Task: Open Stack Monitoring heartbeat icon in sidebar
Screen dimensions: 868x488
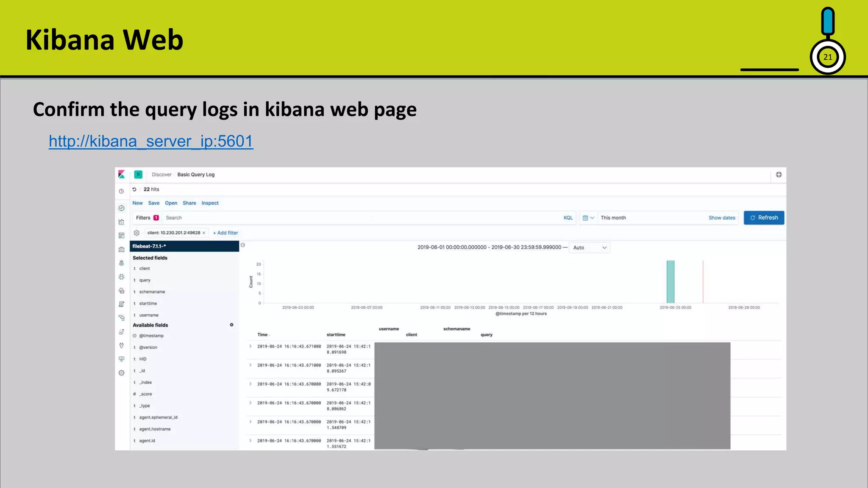Action: (x=121, y=359)
